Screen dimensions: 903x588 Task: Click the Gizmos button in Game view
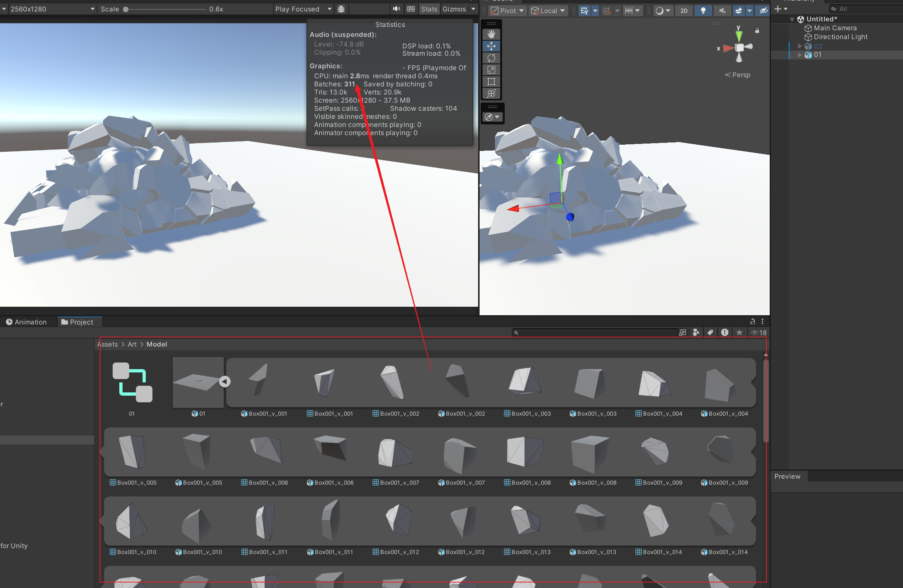coord(454,9)
